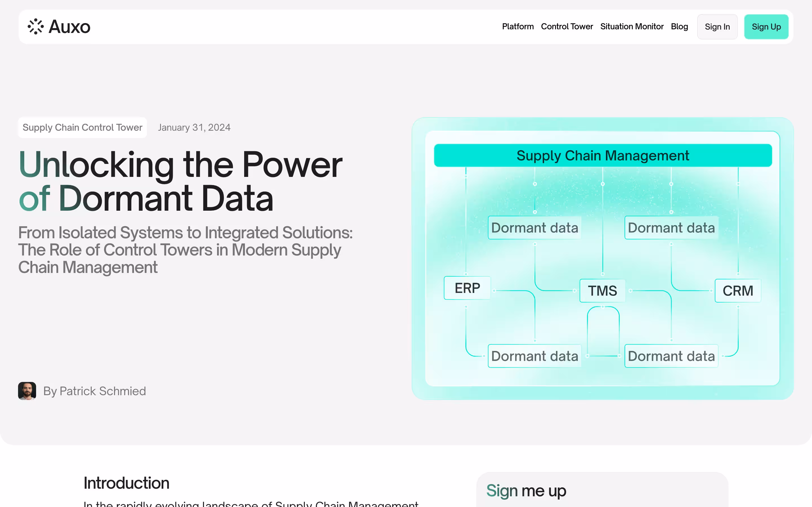This screenshot has width=812, height=507.
Task: Click the Auxo starburst logo icon
Action: pyautogui.click(x=36, y=26)
